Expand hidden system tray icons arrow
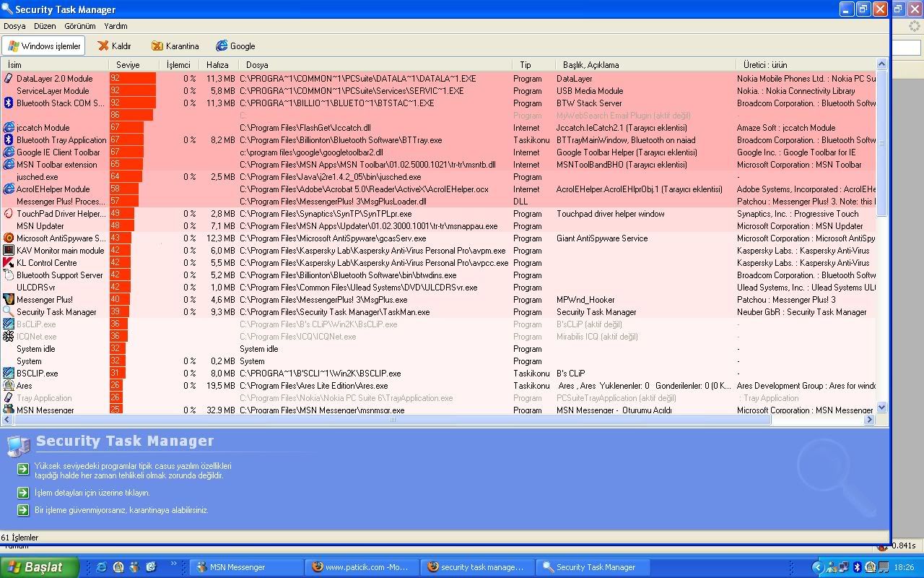Viewport: 924px width, 578px height. (x=818, y=567)
